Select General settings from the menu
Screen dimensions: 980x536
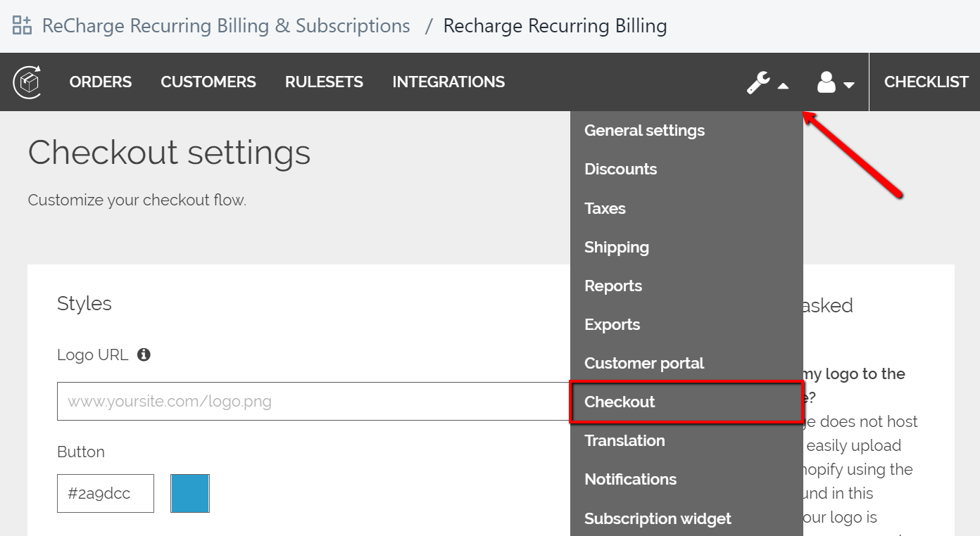[x=686, y=130]
